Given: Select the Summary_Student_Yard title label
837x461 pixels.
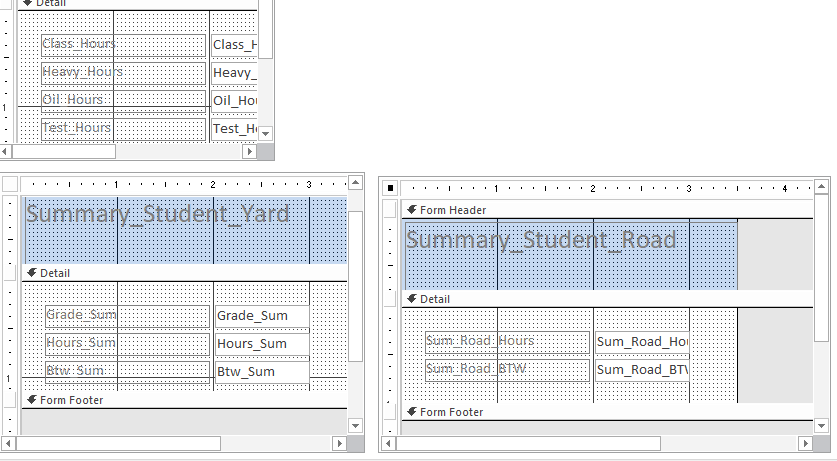Looking at the screenshot, I should pos(158,214).
